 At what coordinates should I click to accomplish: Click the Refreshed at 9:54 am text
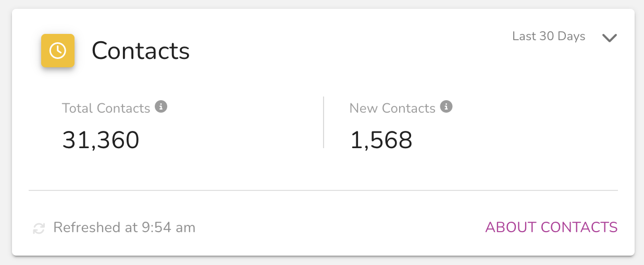tap(125, 227)
